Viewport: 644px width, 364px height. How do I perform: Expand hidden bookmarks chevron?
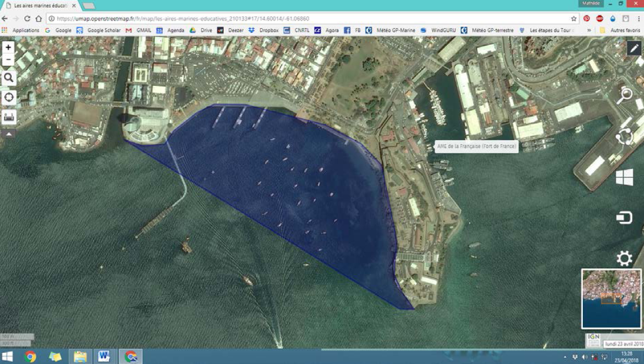click(x=589, y=30)
